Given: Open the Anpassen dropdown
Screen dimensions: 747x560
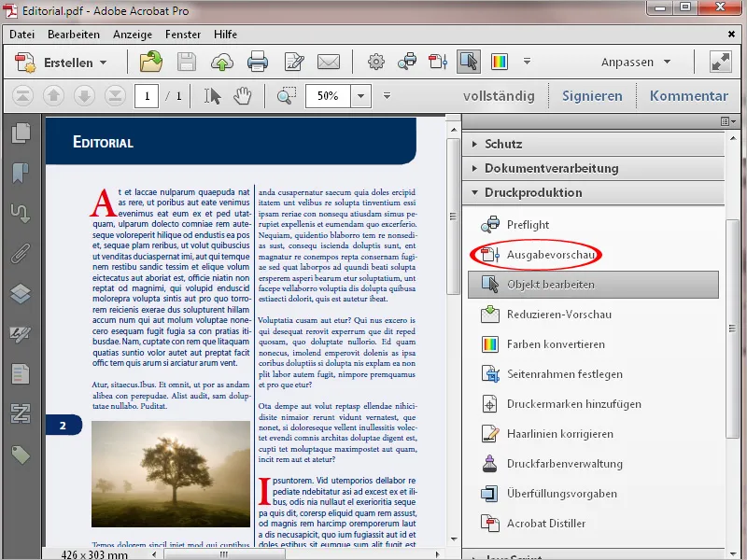Looking at the screenshot, I should tap(636, 63).
